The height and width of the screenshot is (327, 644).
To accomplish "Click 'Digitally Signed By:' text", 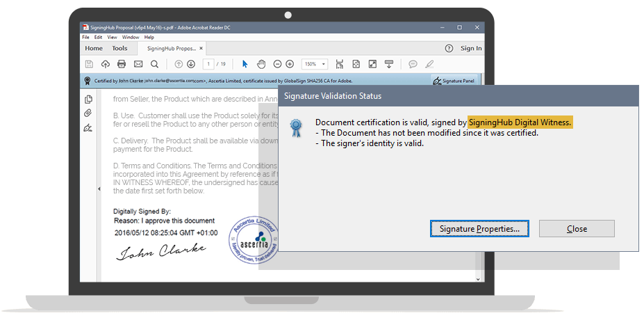I will tap(142, 212).
